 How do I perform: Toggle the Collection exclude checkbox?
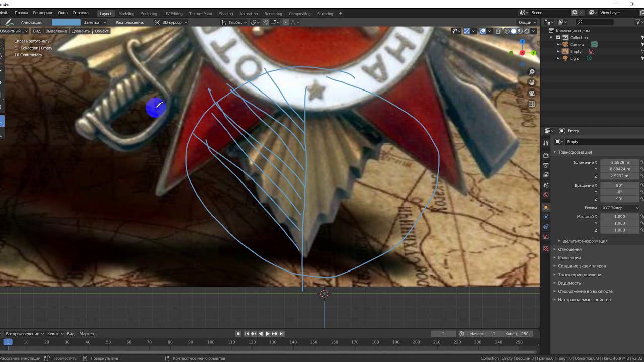pyautogui.click(x=558, y=38)
